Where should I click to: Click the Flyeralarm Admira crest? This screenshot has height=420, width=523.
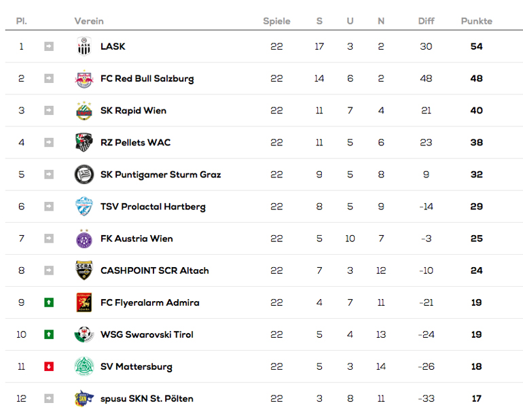point(84,302)
